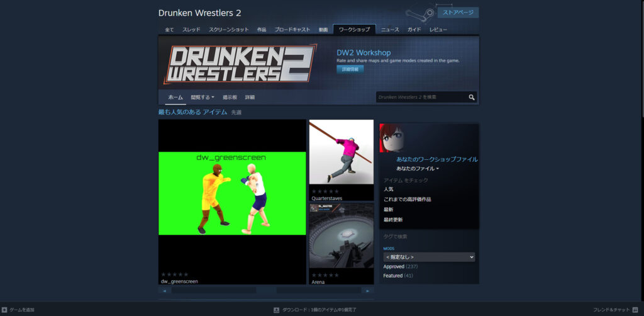The height and width of the screenshot is (316, 644).
Task: Open あなたのワークショップファイル link
Action: pos(437,159)
